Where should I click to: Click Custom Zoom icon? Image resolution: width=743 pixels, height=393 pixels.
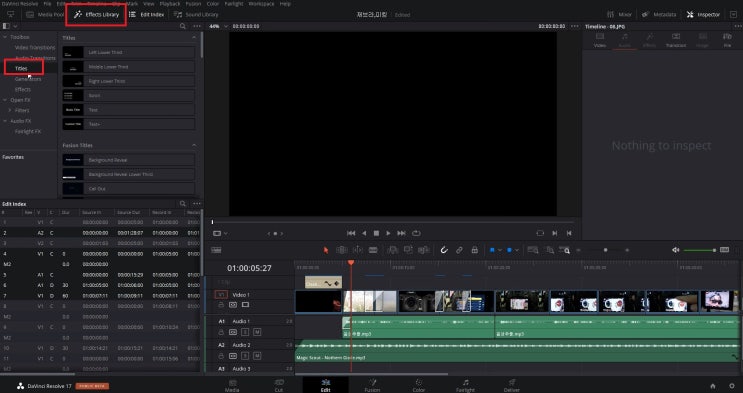564,250
